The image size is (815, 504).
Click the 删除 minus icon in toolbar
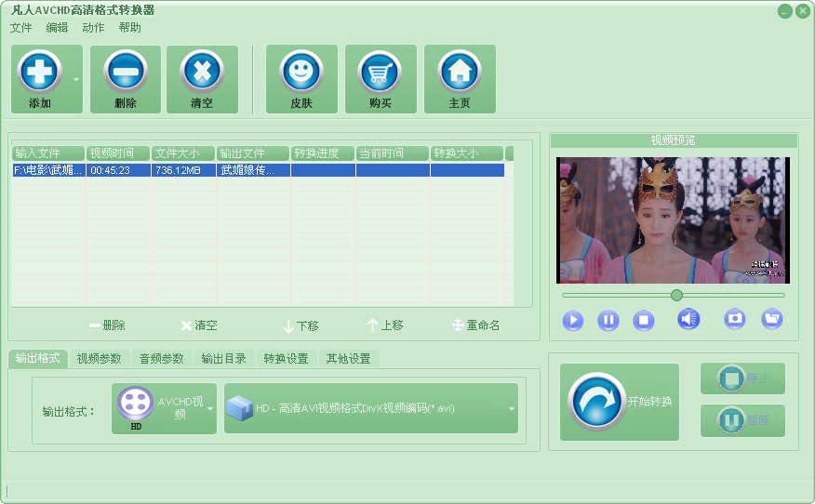coord(126,72)
